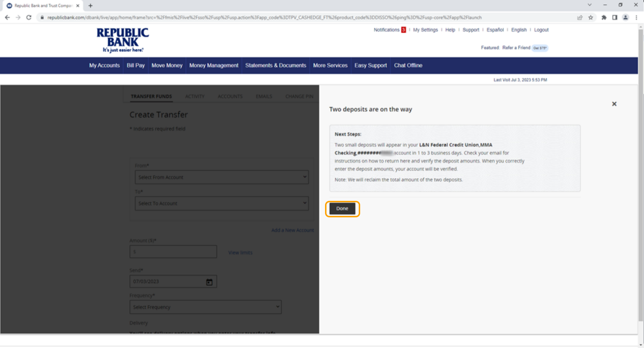The width and height of the screenshot is (644, 348).
Task: Click the Amount input field
Action: tap(173, 252)
